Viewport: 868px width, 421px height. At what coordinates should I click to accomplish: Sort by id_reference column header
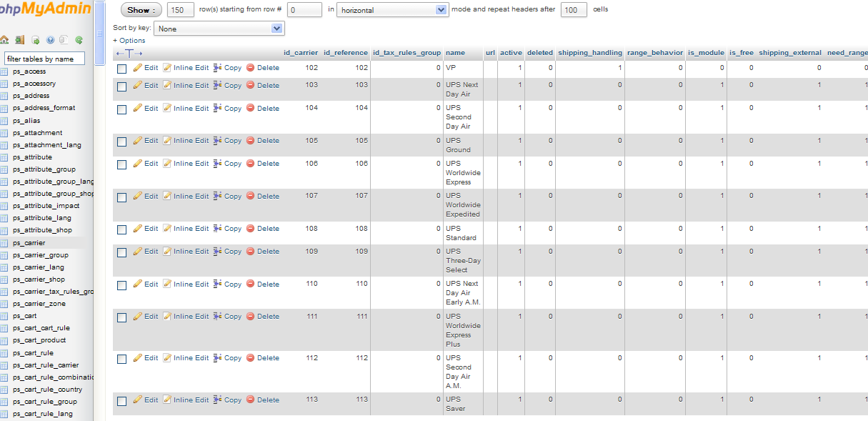point(346,53)
